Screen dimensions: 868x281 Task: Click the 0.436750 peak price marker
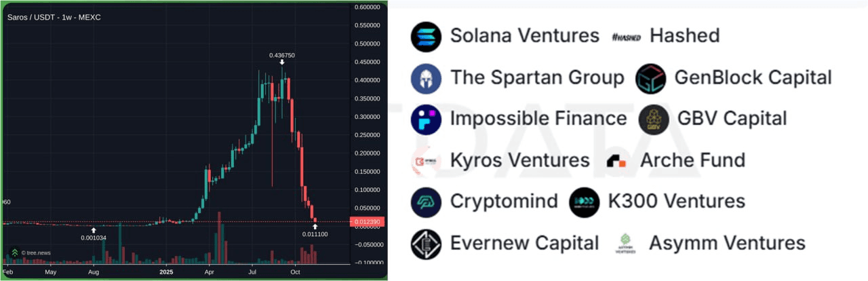click(x=282, y=55)
